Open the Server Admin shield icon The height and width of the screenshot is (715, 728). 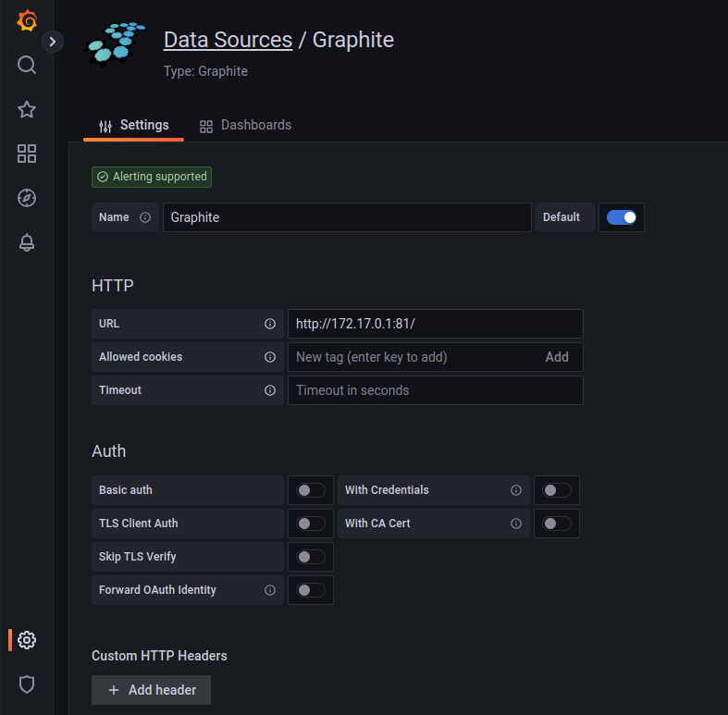(x=27, y=684)
